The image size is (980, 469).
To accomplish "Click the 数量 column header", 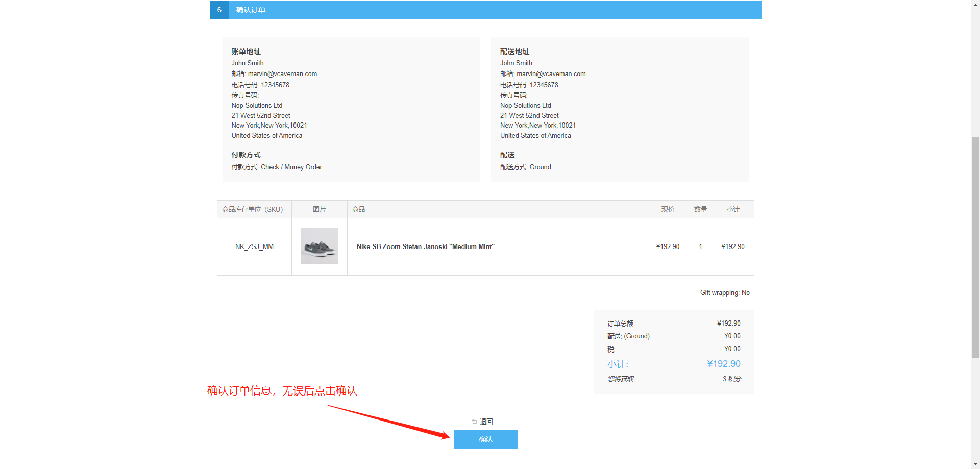I will 700,209.
